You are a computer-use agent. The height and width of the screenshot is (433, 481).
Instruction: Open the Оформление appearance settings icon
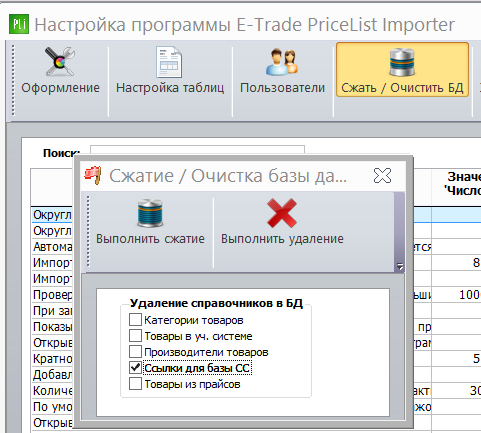click(60, 70)
